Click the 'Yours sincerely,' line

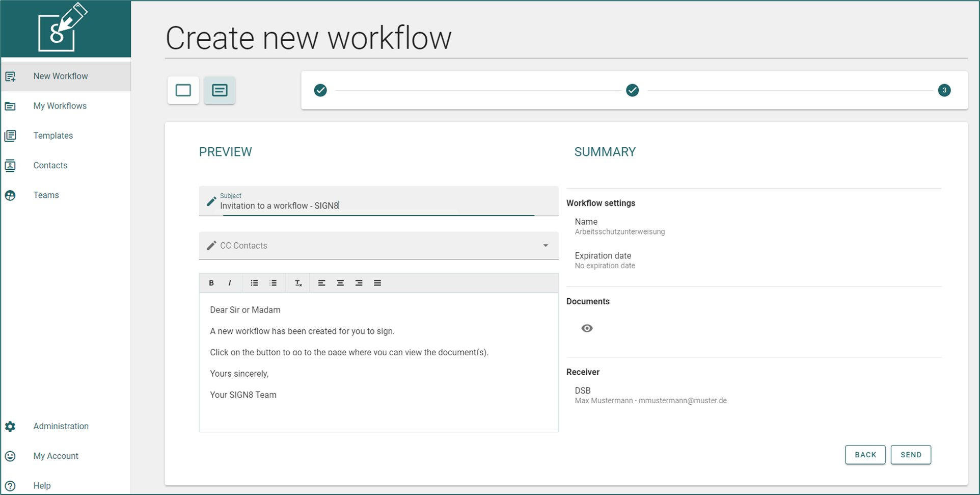(x=239, y=374)
